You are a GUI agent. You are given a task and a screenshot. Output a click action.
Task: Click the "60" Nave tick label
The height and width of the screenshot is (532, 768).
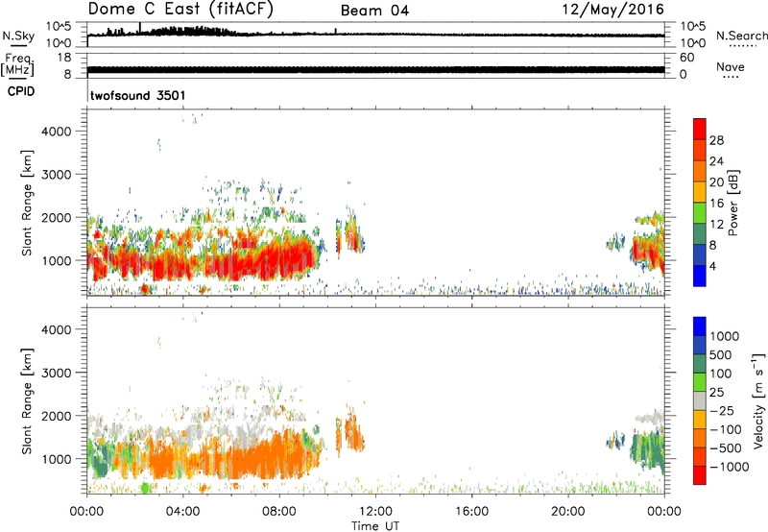click(x=686, y=58)
